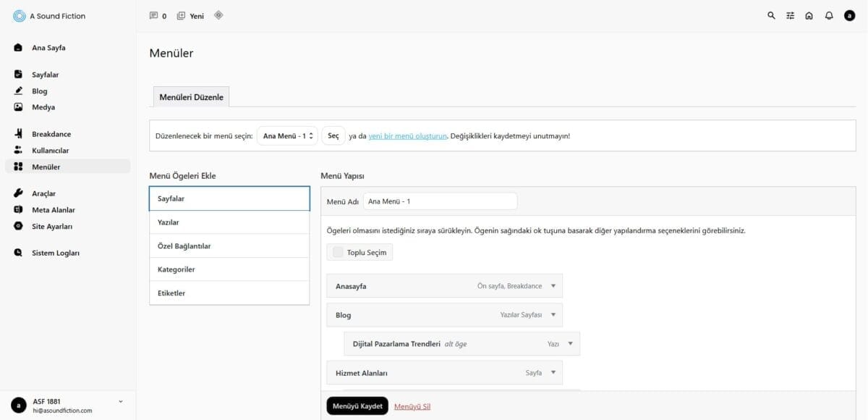
Task: Expand the Kategoriler accordion section
Action: click(229, 269)
